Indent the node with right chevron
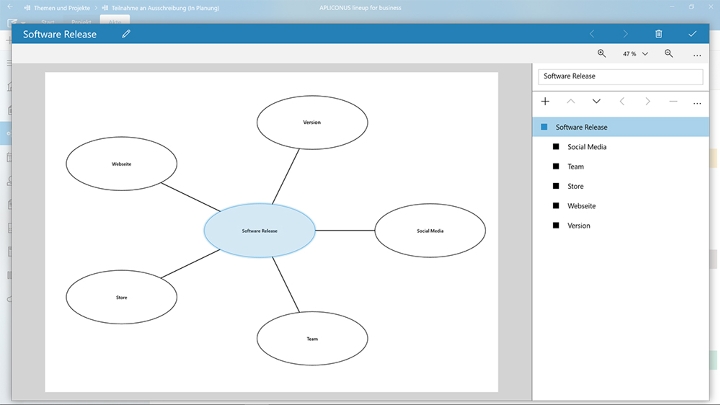720x405 pixels. tap(647, 101)
